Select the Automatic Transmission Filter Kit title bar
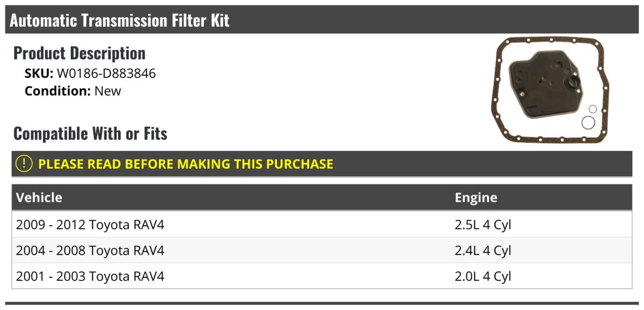Screen dimensions: 644x310 tap(322, 20)
